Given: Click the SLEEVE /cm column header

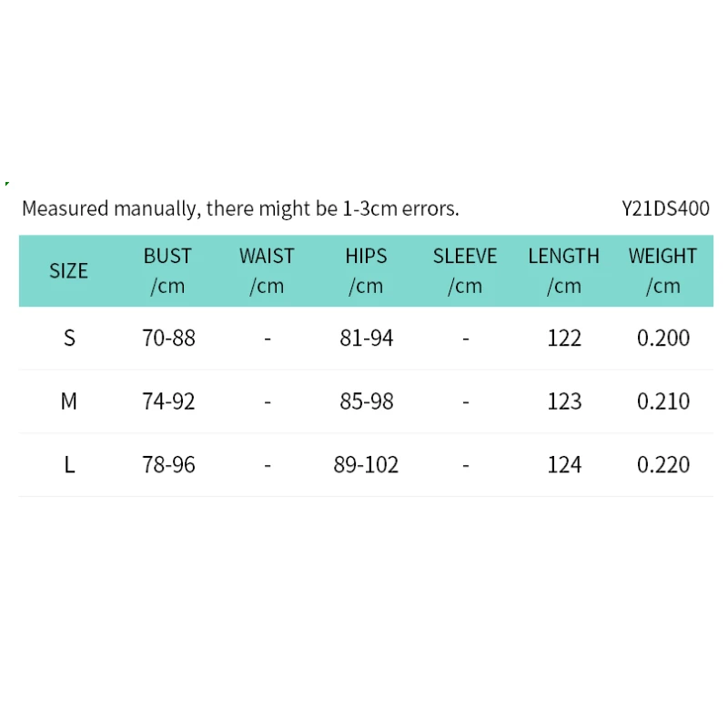Looking at the screenshot, I should pos(465,270).
